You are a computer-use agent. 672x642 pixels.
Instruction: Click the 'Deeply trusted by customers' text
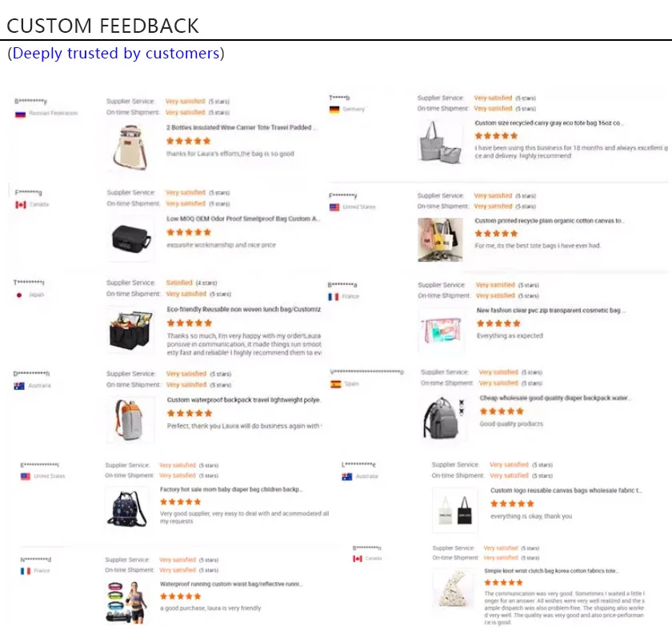click(116, 53)
